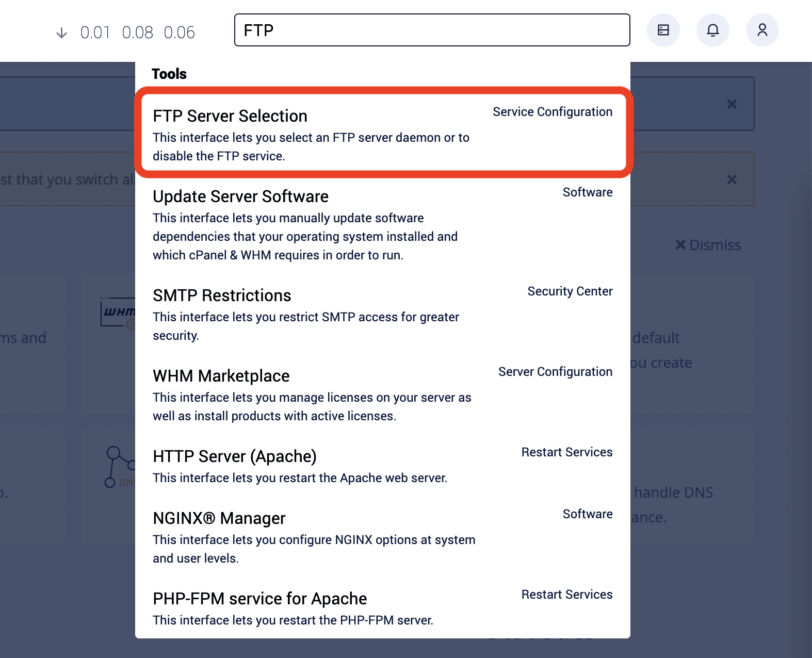Image resolution: width=812 pixels, height=658 pixels.
Task: Click the 0.06 load average value
Action: click(180, 32)
